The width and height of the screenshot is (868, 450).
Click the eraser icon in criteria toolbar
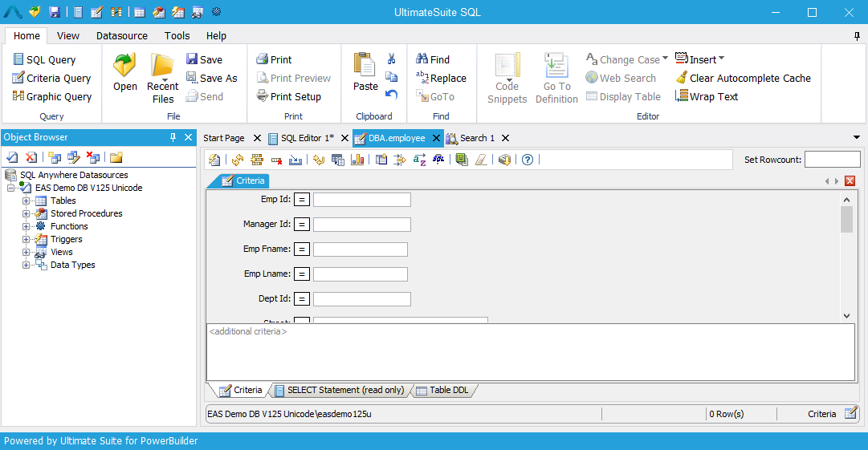point(480,160)
